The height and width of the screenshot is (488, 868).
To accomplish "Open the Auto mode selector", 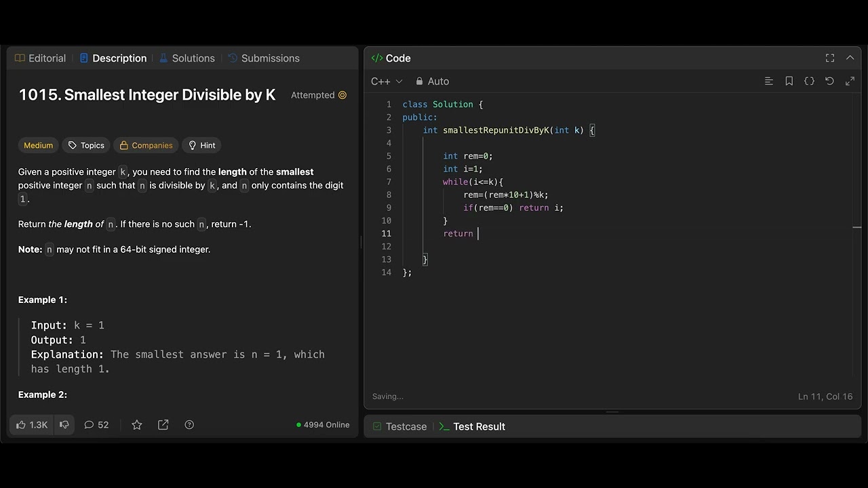I will pyautogui.click(x=432, y=81).
